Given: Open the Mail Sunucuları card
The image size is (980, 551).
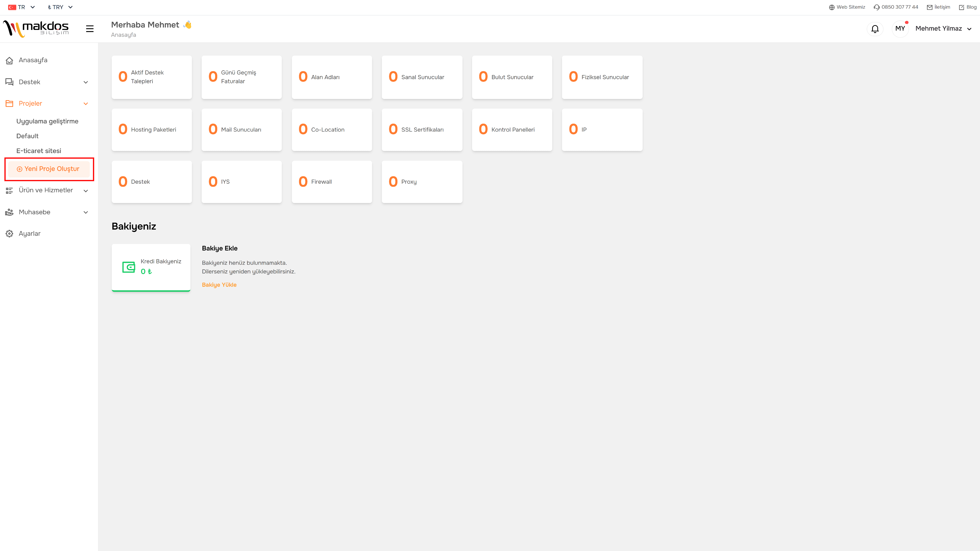Looking at the screenshot, I should click(x=242, y=130).
